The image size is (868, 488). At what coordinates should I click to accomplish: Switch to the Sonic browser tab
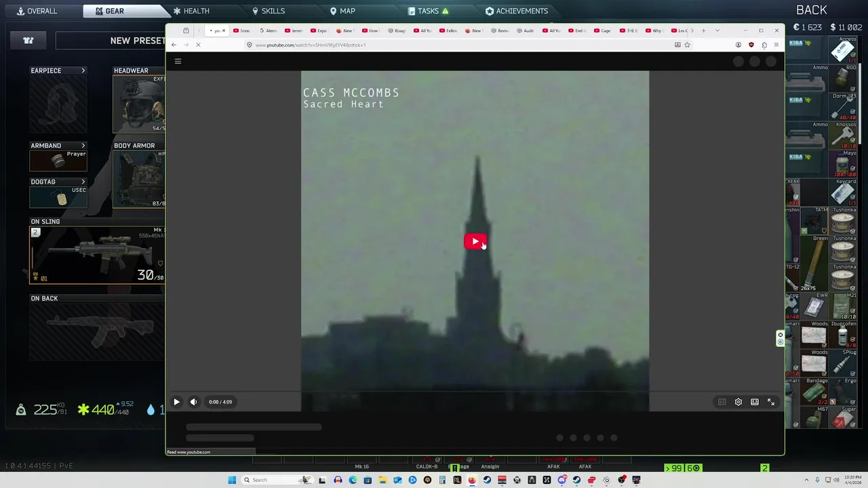coord(241,30)
